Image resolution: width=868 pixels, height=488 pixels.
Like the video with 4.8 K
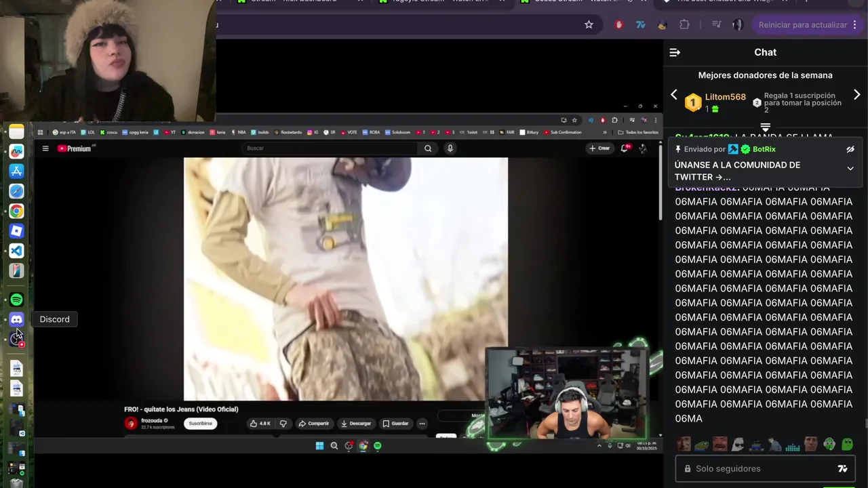tap(260, 424)
